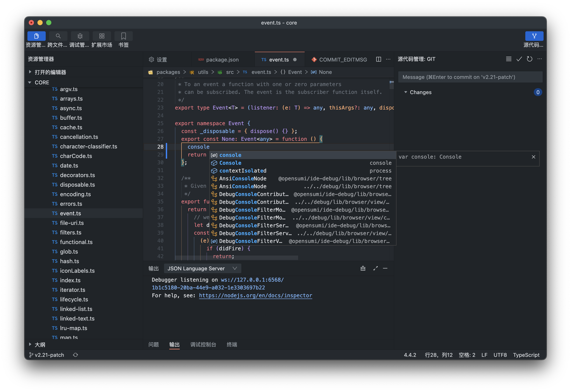
Task: Commit changes using the checkmark icon
Action: pos(519,59)
